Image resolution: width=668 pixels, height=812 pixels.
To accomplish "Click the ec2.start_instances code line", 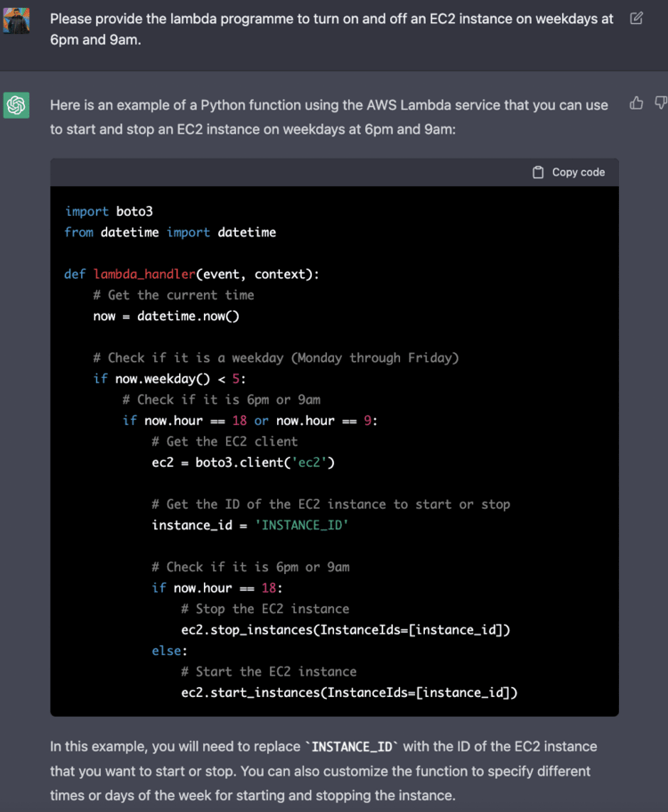I will tap(349, 693).
